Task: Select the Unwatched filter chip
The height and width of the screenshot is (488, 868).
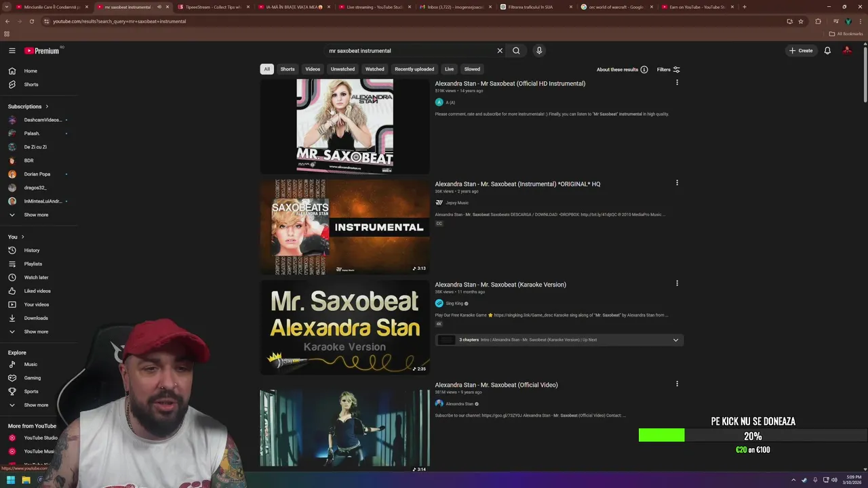Action: (342, 69)
